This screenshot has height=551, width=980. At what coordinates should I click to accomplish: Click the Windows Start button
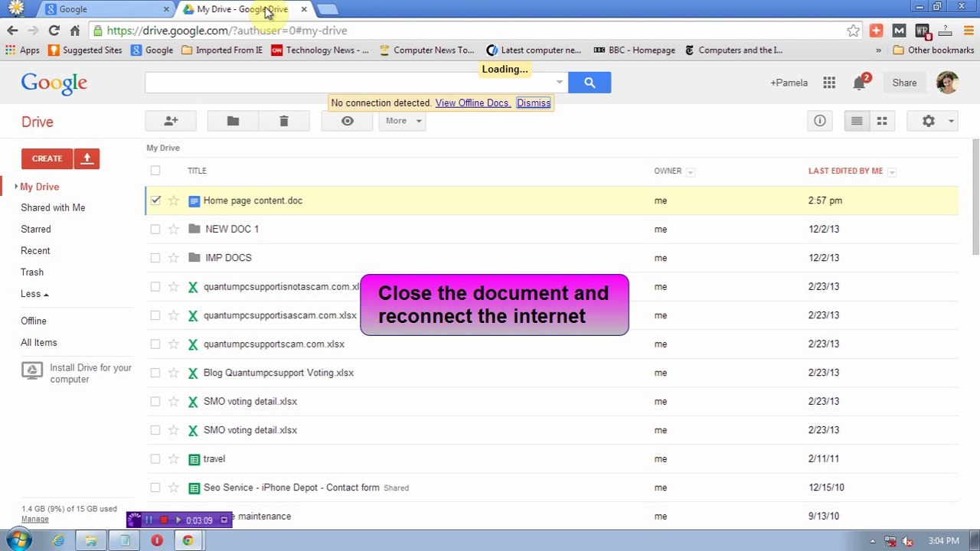click(x=18, y=540)
